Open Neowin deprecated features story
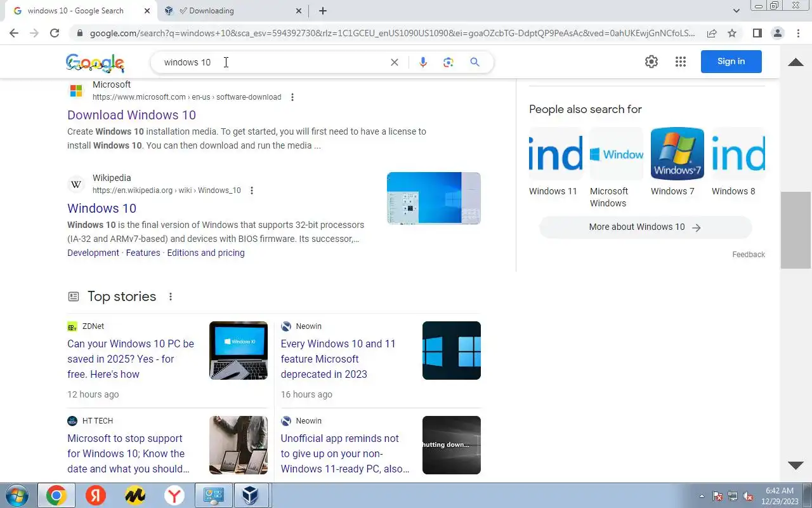The width and height of the screenshot is (812, 508). point(338,359)
